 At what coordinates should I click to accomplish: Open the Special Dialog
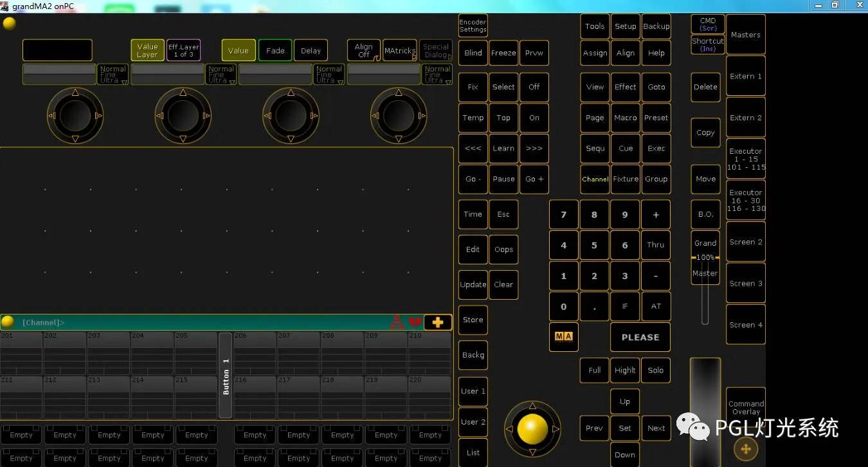click(436, 50)
